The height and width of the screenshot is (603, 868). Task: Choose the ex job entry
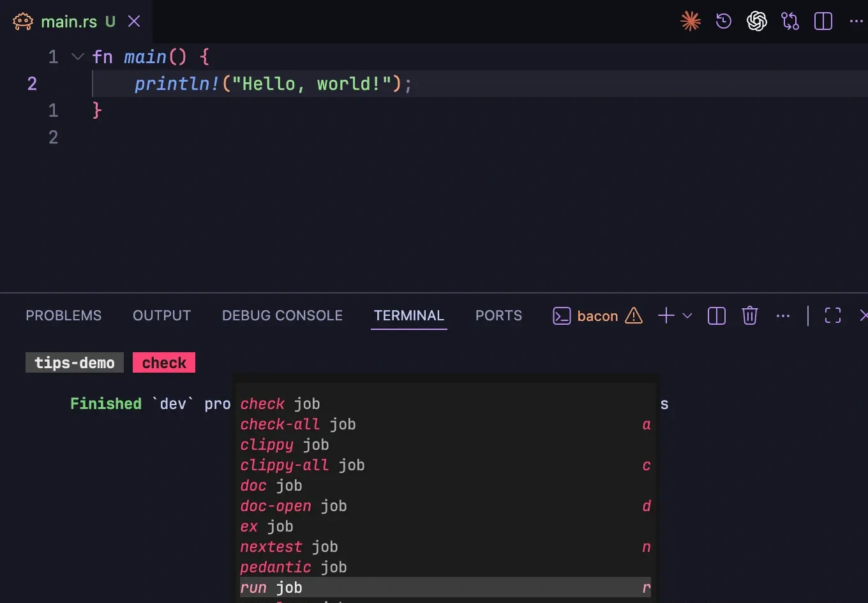point(445,526)
